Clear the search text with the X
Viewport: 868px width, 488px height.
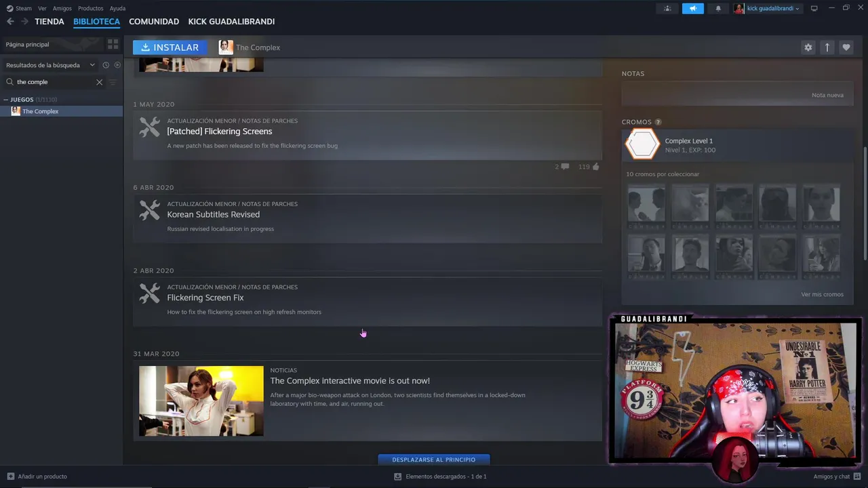[99, 82]
